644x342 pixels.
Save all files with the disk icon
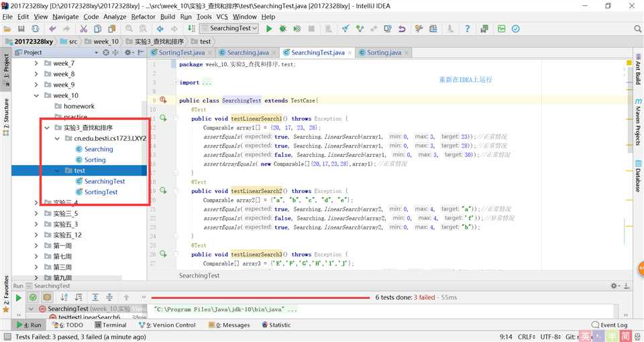coord(21,29)
